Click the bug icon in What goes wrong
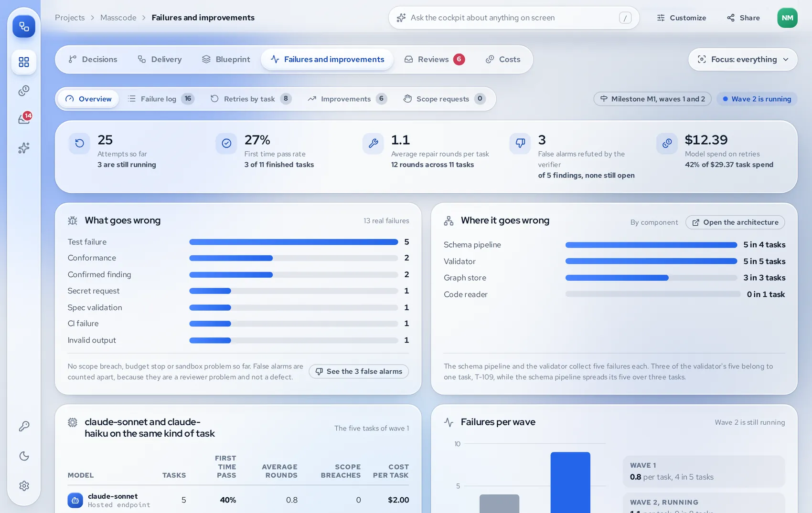This screenshot has width=812, height=513. 73,220
